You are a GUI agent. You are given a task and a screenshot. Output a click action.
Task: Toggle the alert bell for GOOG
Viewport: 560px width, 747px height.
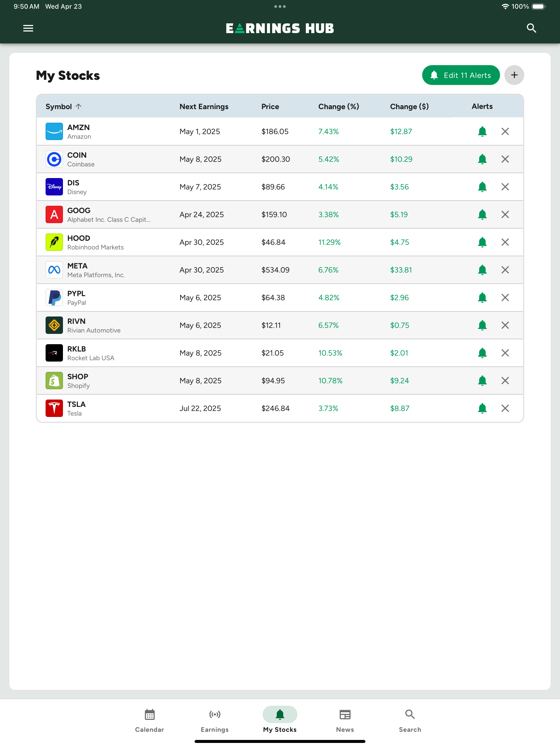(x=482, y=214)
